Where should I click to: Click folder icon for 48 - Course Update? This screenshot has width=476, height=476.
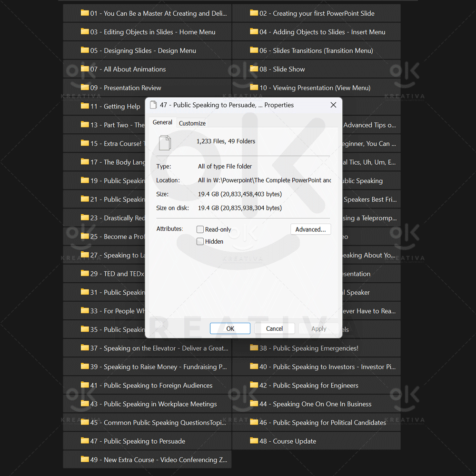point(254,441)
